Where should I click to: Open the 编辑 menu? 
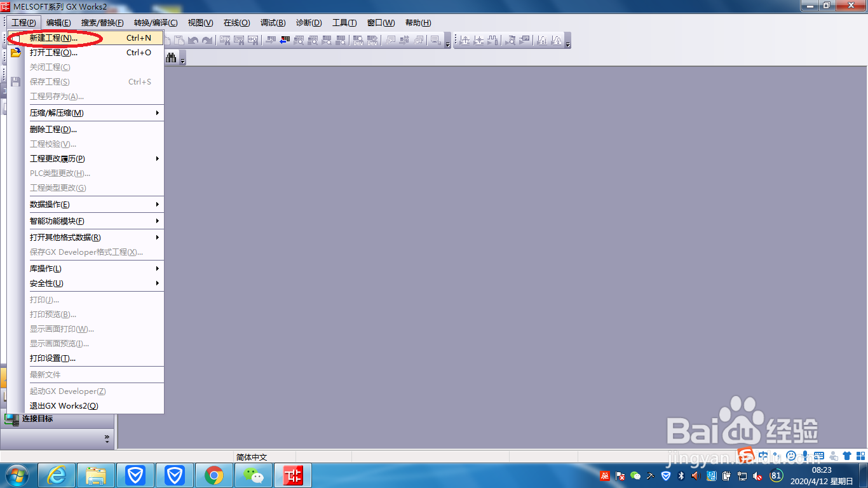pyautogui.click(x=58, y=22)
